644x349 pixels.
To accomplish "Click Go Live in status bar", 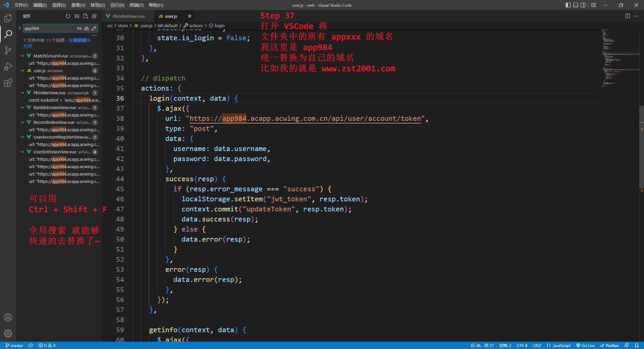I will point(585,345).
